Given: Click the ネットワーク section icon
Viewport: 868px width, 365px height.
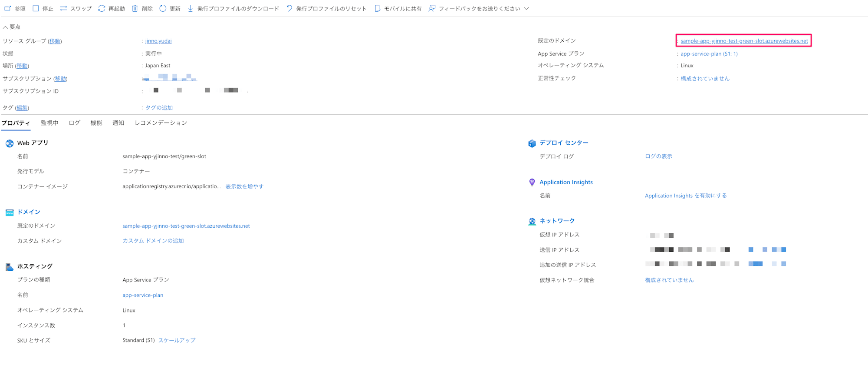Looking at the screenshot, I should 532,221.
